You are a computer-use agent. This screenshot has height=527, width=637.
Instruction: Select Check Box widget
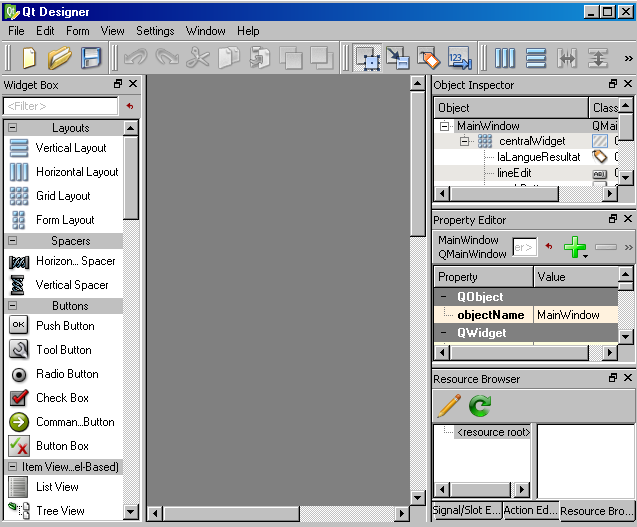(x=63, y=398)
